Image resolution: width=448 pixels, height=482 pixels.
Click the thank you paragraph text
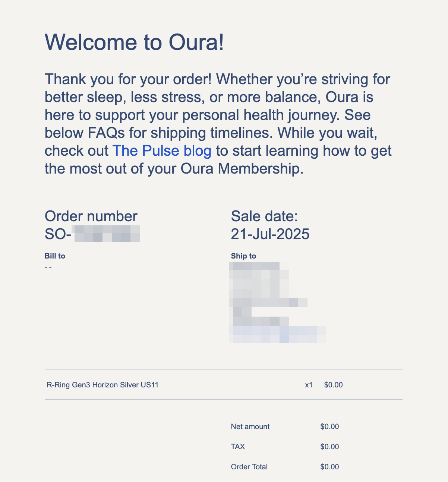pyautogui.click(x=218, y=124)
